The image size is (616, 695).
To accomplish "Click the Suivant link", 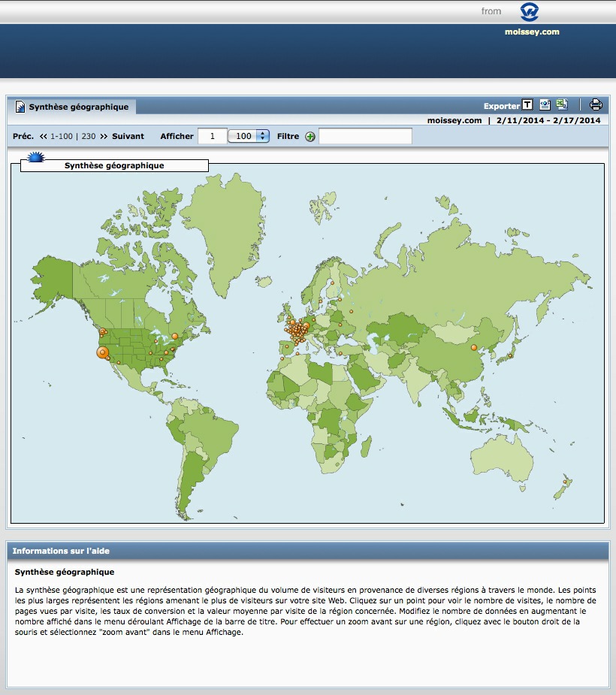I will coord(128,137).
